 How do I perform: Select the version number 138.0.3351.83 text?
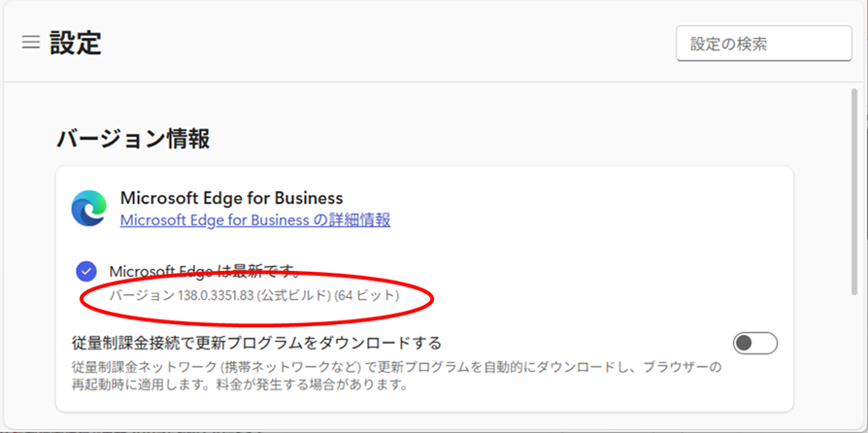point(216,296)
